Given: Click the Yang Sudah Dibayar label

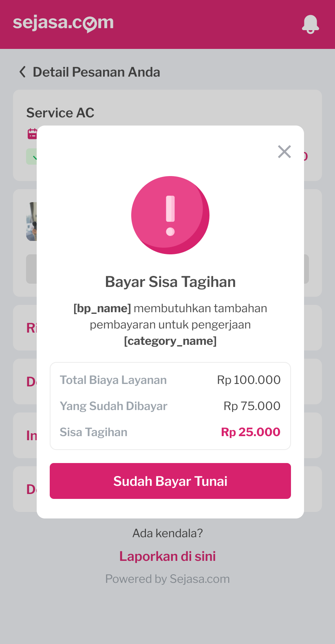Looking at the screenshot, I should [114, 406].
